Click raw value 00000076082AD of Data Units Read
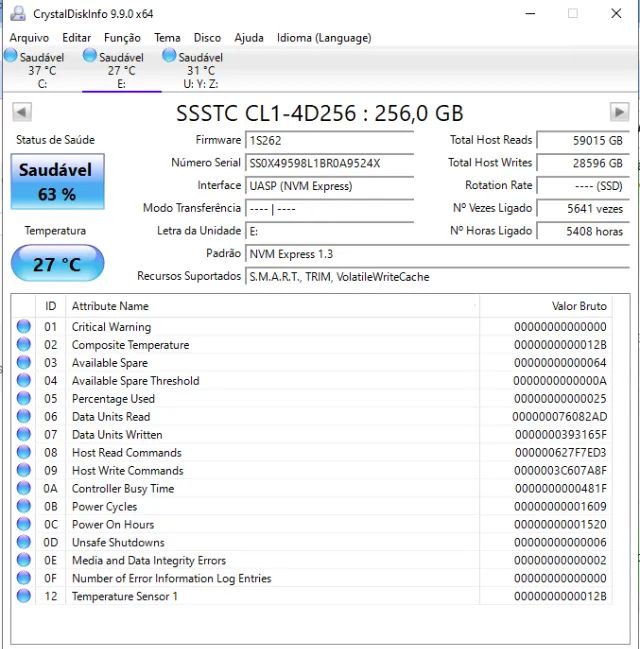 (559, 416)
